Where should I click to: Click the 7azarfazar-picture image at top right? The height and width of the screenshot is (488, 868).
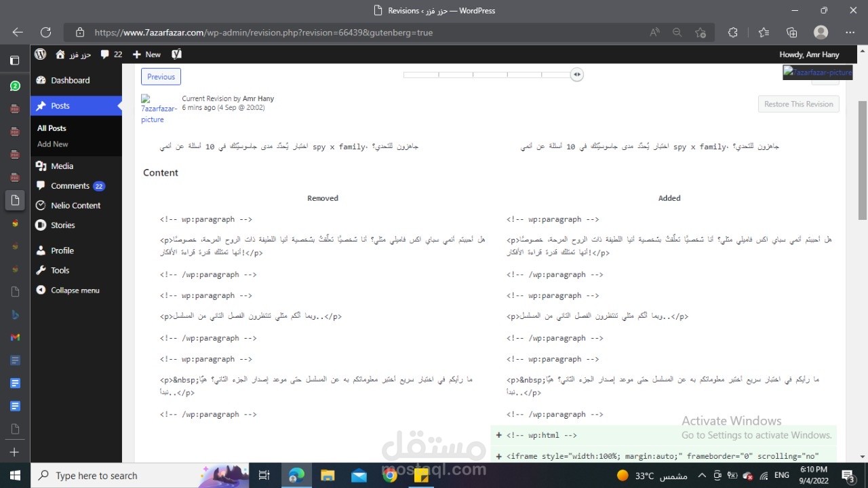click(x=817, y=73)
